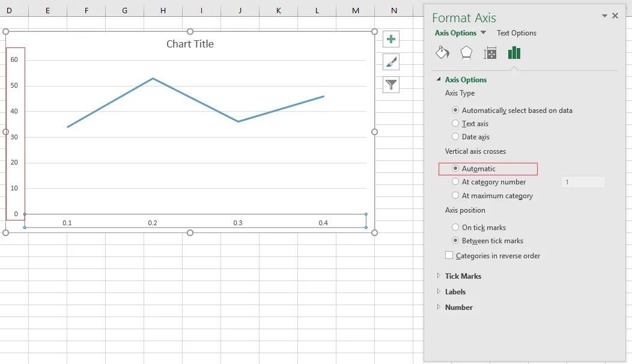Select column header G
This screenshot has width=632, height=364.
[x=124, y=10]
